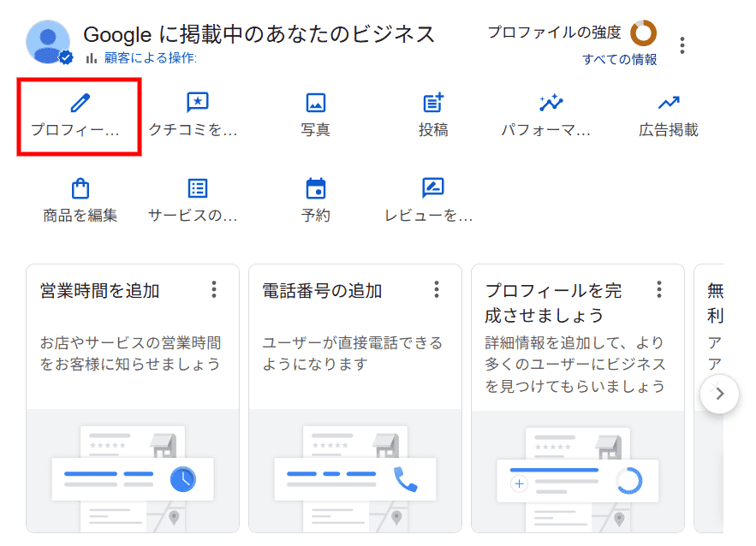Screen dimensions: 756x546
Task: Click the 予約 label text
Action: [316, 216]
